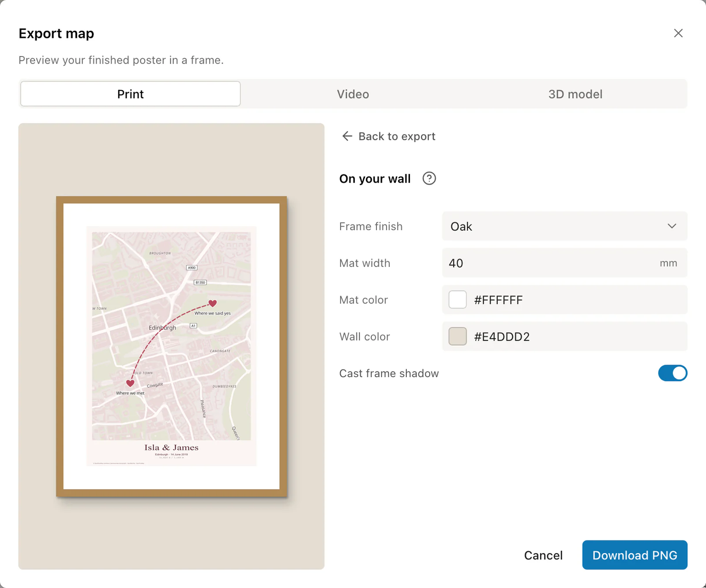
Task: Click the Cancel button
Action: 543,555
